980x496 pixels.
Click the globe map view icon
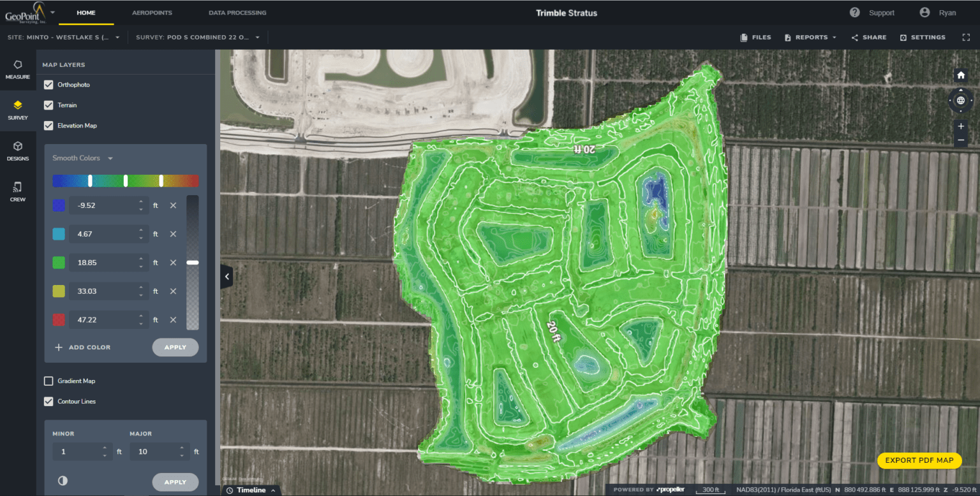click(961, 100)
